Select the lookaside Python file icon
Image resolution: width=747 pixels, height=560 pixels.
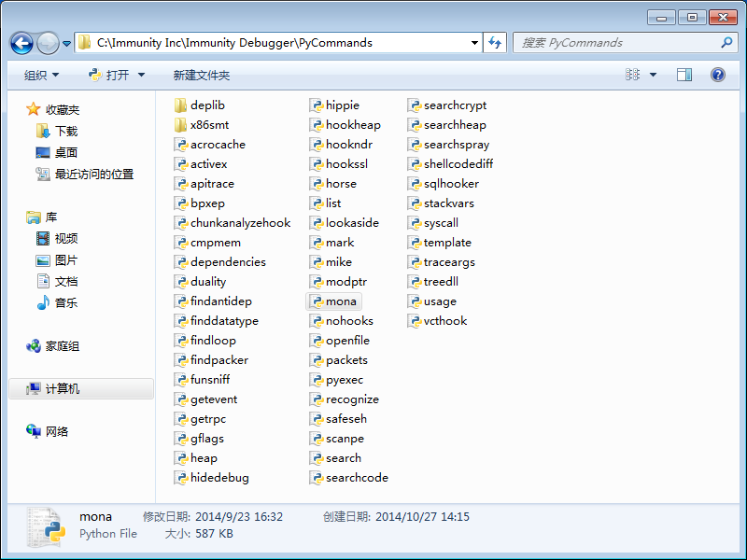[316, 223]
